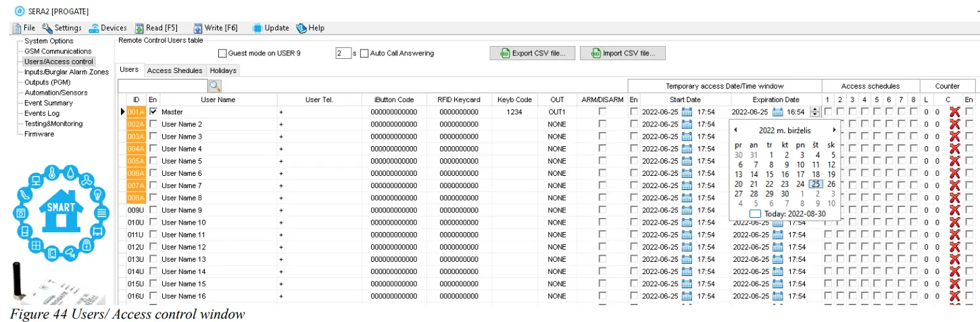
Task: Click the Expiration time spinner for Master
Action: (x=814, y=112)
